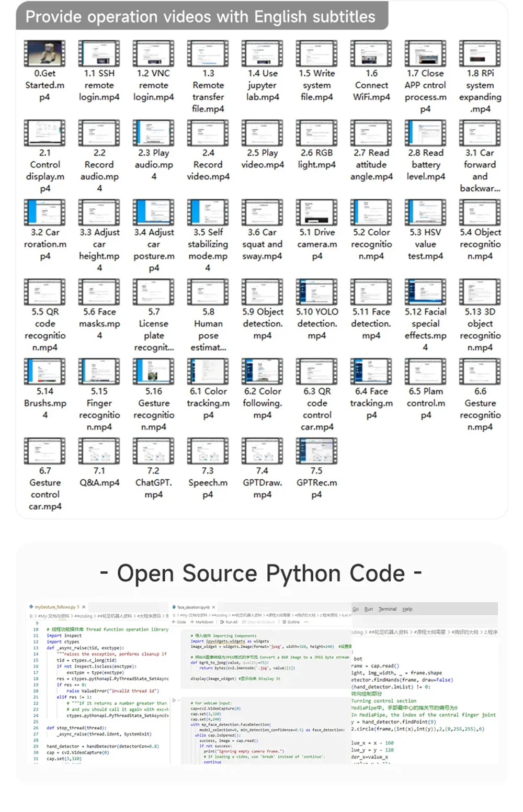The image size is (523, 812).
Task: Open the 5.11 Face detection.mp4 video
Action: pyautogui.click(x=371, y=292)
